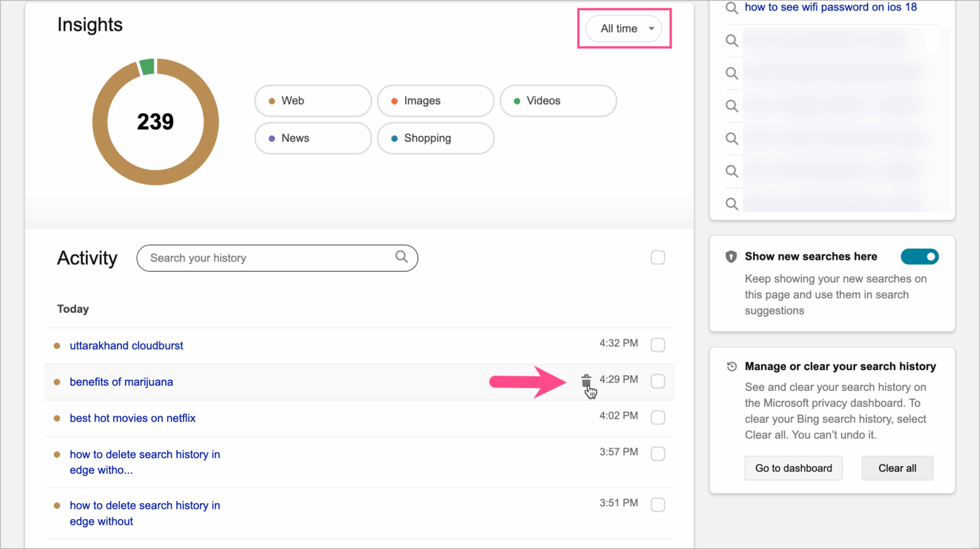980x549 pixels.
Task: Check the box next to uttarakhand cloudburst
Action: [x=658, y=345]
